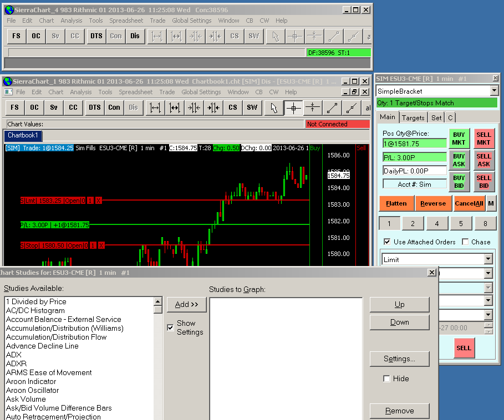Image resolution: width=504 pixels, height=420 pixels.
Task: Click the vertical compress-arrows icon in SierraChart_1 toolbar
Action: pyautogui.click(x=312, y=107)
